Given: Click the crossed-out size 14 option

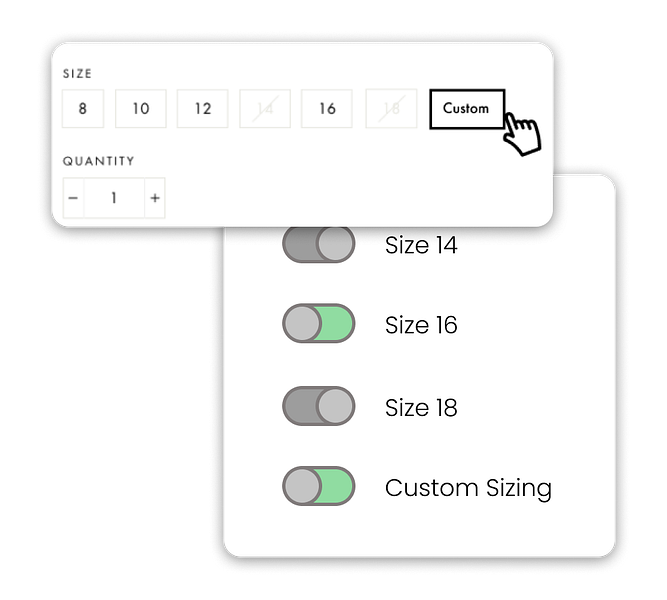Looking at the screenshot, I should tap(265, 109).
